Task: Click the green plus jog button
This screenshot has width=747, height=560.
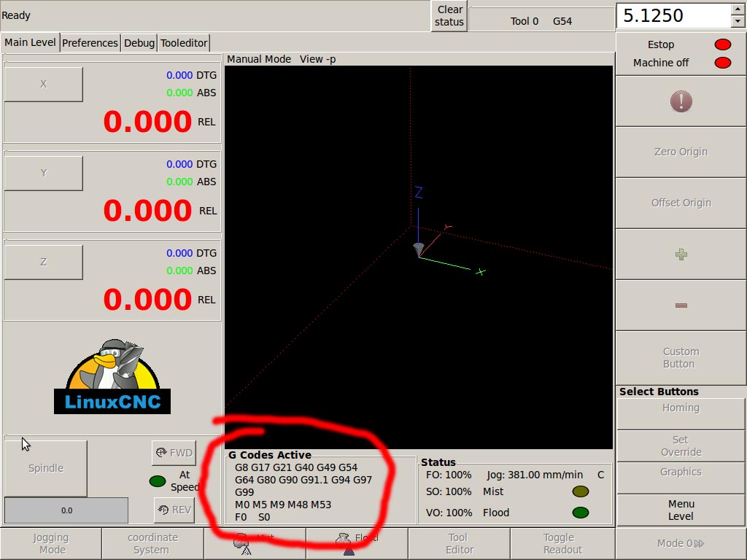Action: [681, 254]
